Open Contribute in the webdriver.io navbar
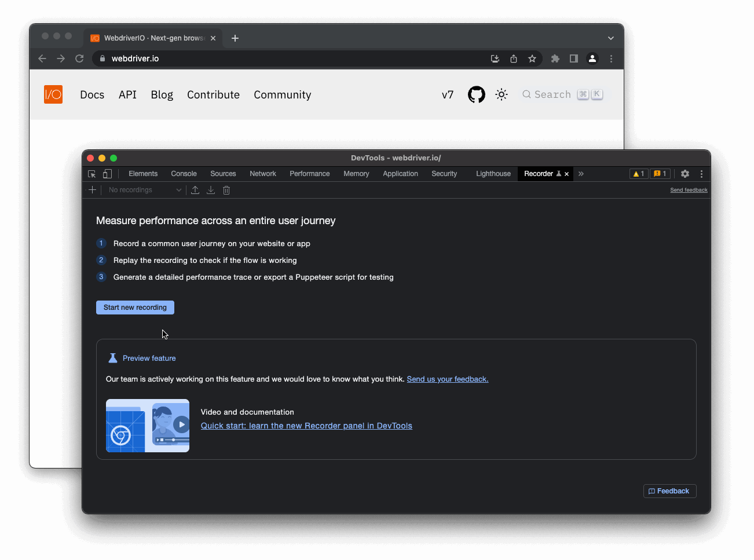The image size is (754, 560). (213, 95)
